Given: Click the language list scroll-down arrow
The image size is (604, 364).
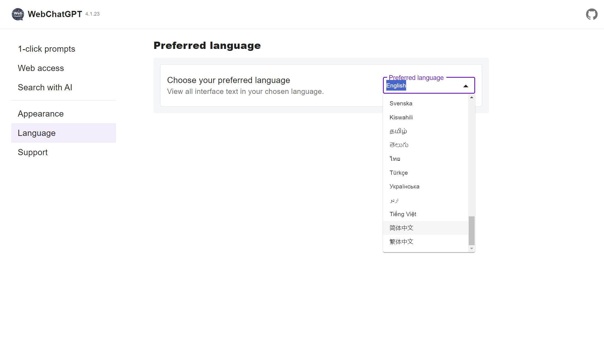Looking at the screenshot, I should (472, 249).
